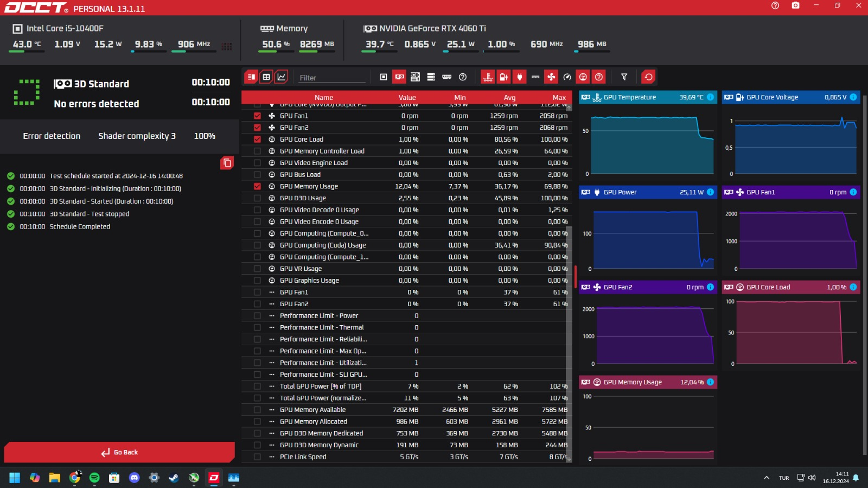Toggle the temperature sensor type filter
Viewport: 868px width, 488px height.
488,77
